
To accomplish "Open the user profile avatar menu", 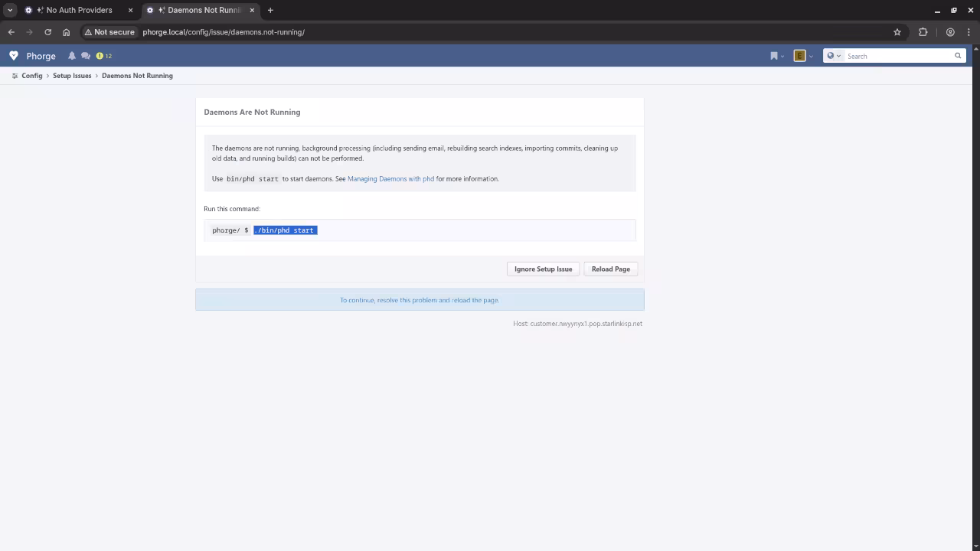I will pyautogui.click(x=801, y=56).
